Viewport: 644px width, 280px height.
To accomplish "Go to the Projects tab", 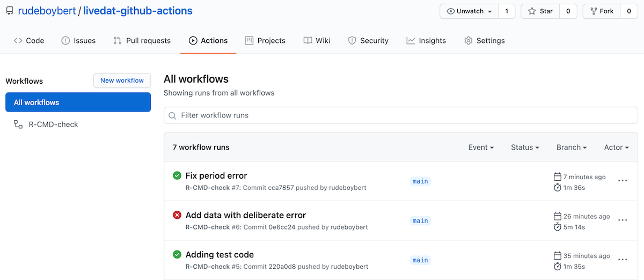I will pyautogui.click(x=265, y=41).
